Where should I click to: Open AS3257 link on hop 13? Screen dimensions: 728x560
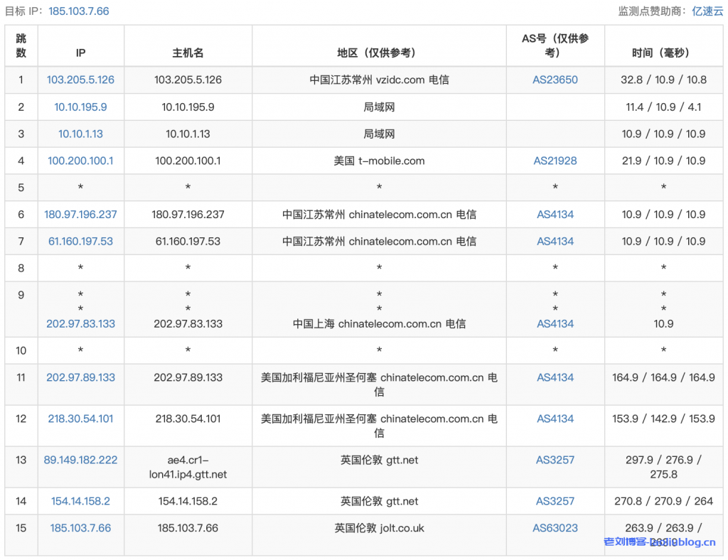click(555, 460)
